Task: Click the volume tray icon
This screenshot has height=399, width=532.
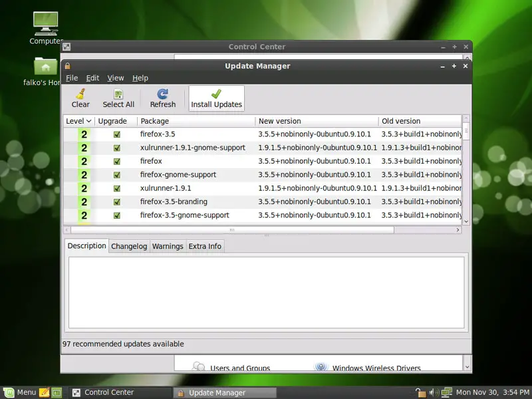Action: (x=434, y=392)
